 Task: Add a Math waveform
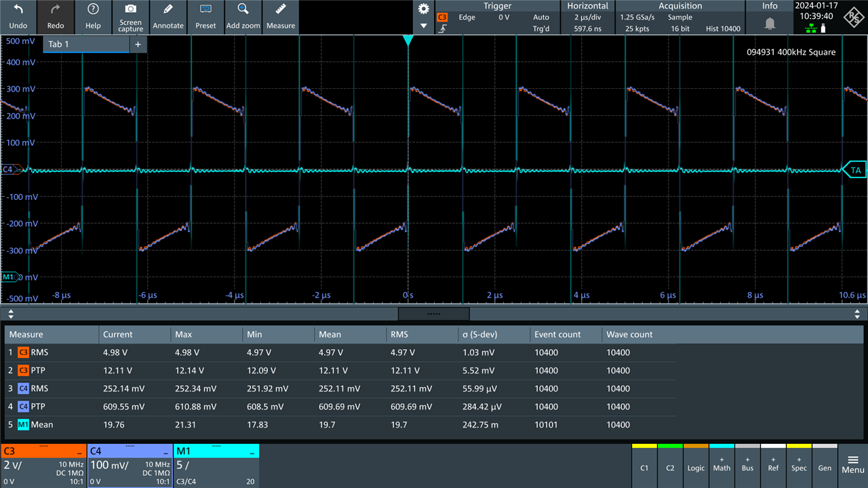tap(722, 464)
